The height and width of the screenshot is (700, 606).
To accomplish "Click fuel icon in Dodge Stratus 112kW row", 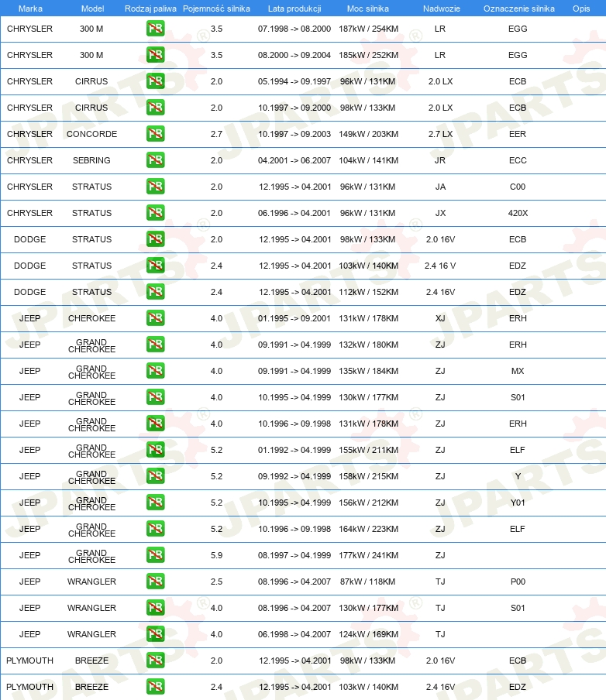I will pyautogui.click(x=156, y=292).
